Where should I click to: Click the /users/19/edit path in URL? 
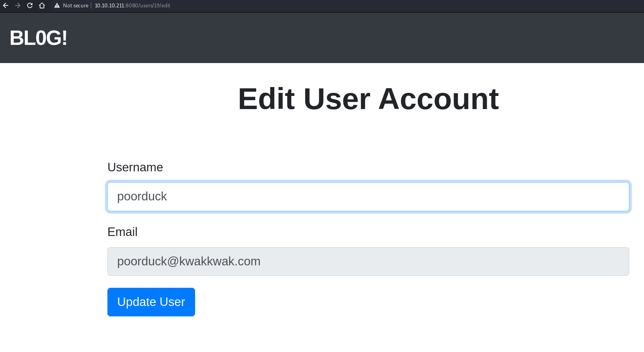coord(155,5)
